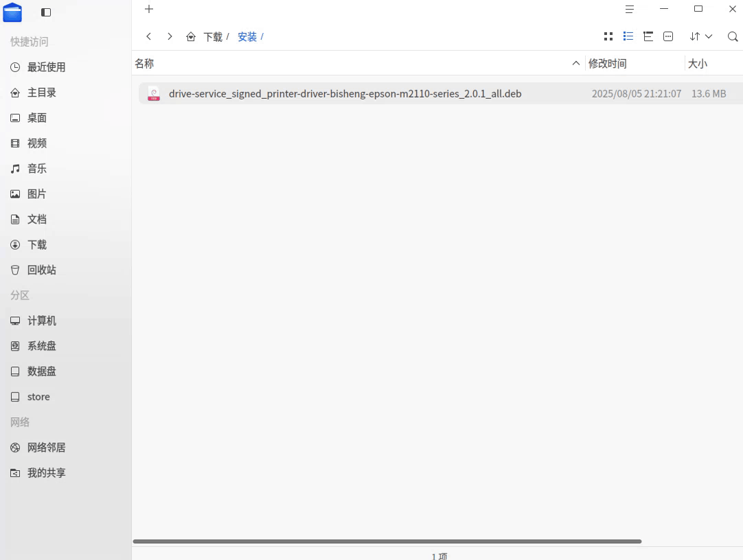Sort by 大小 column
This screenshot has width=743, height=560.
pyautogui.click(x=698, y=63)
